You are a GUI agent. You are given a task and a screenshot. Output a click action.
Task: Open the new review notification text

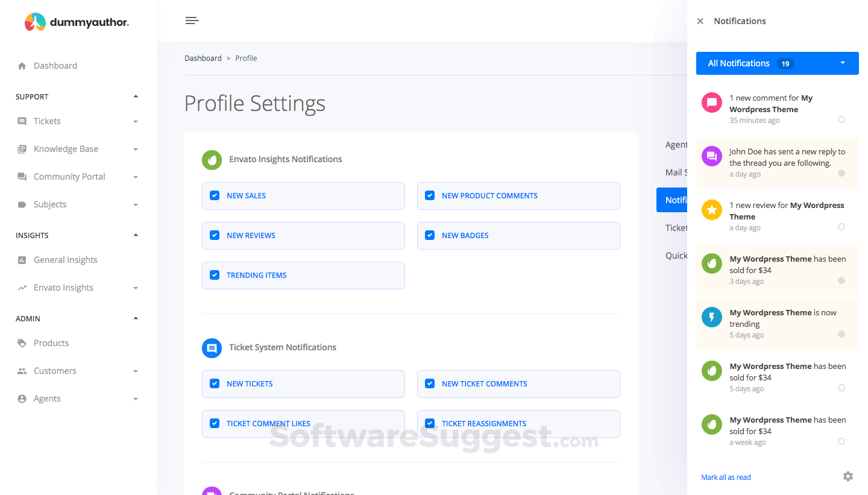pos(787,210)
